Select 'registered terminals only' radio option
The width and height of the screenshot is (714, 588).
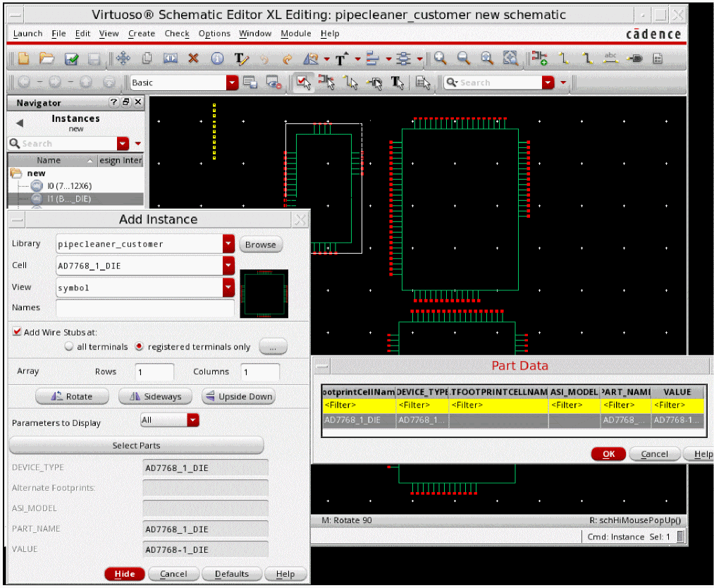(140, 347)
